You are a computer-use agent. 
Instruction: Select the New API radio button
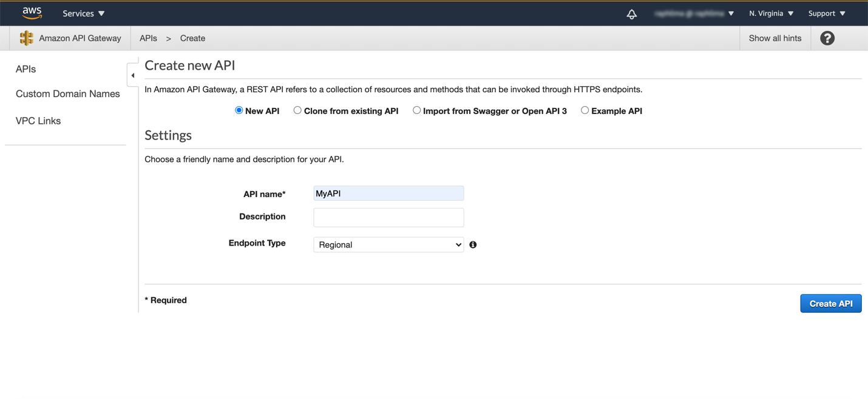(239, 110)
